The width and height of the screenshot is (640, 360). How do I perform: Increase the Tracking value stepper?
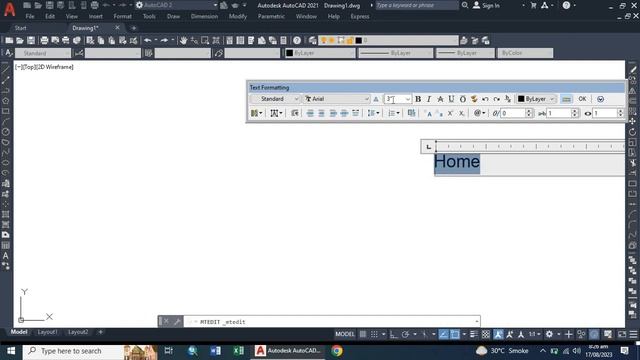575,111
